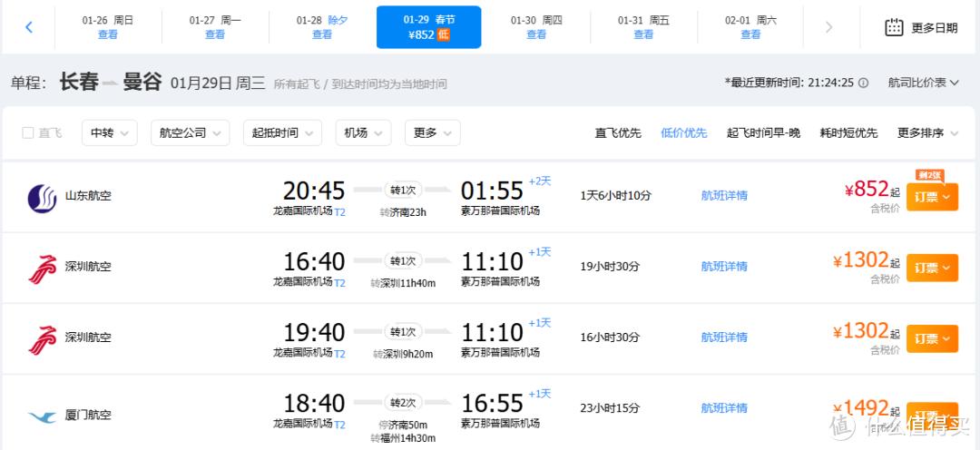Click the previous dates left arrow
The height and width of the screenshot is (450, 980).
(28, 27)
